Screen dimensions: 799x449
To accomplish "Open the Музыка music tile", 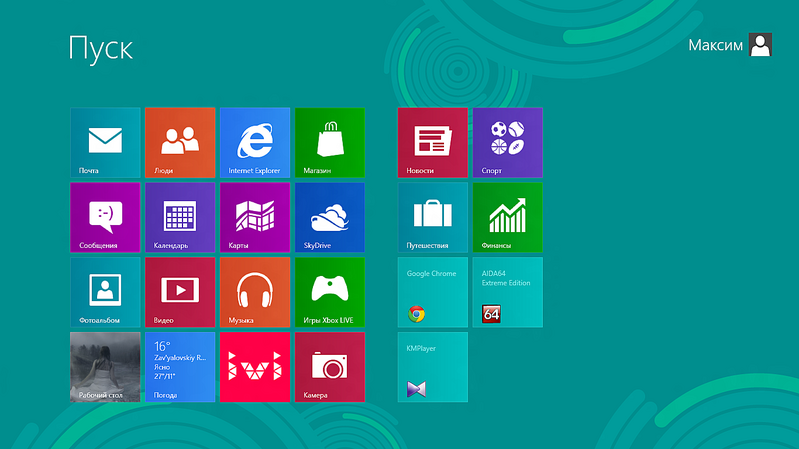I will click(255, 292).
